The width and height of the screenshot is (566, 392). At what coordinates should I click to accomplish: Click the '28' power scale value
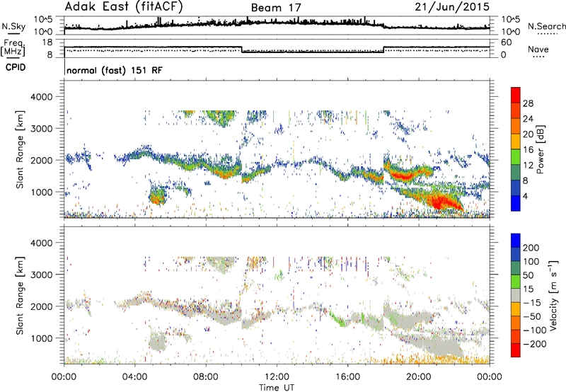coord(528,103)
